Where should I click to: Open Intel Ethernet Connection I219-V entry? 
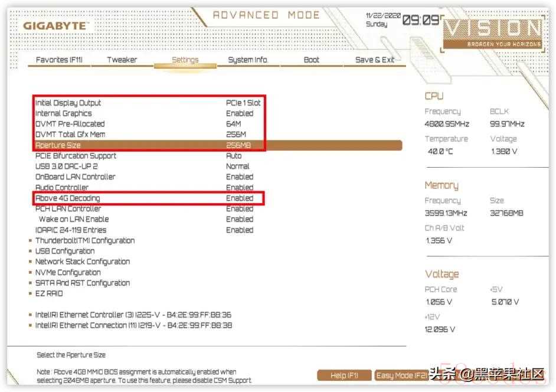click(133, 325)
